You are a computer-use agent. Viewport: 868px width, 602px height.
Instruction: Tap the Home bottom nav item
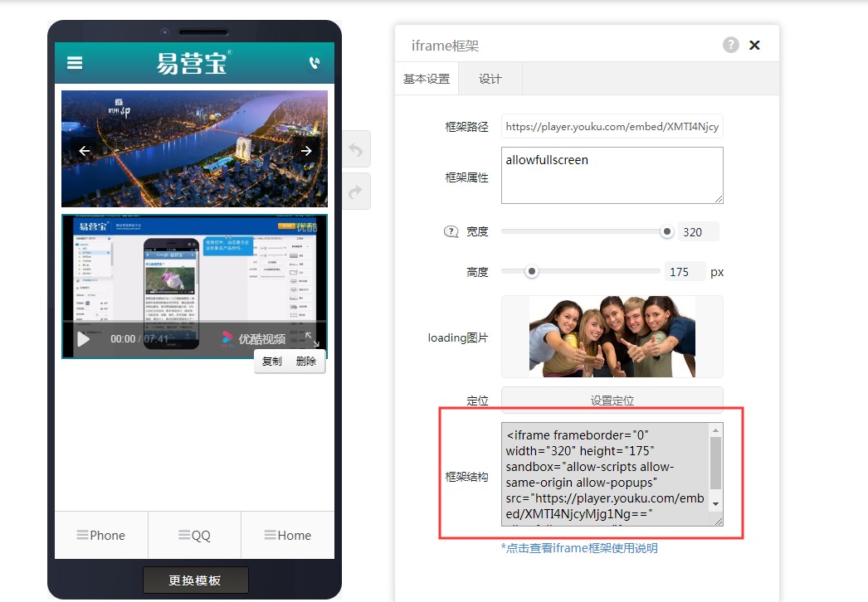point(288,535)
